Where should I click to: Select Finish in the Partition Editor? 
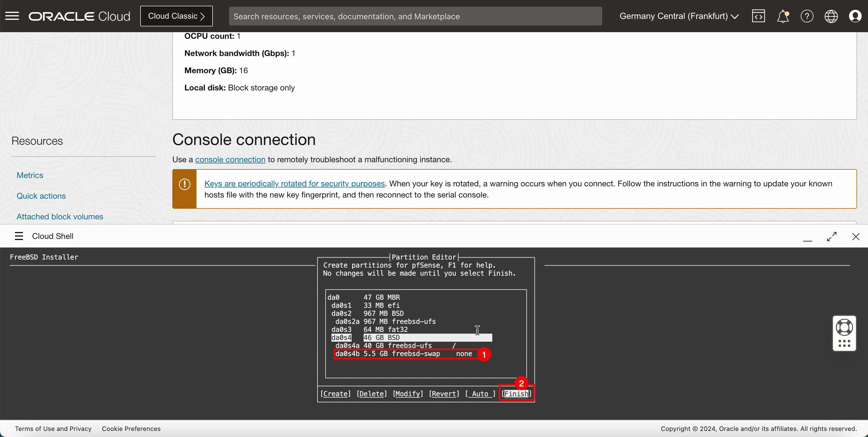tap(516, 394)
